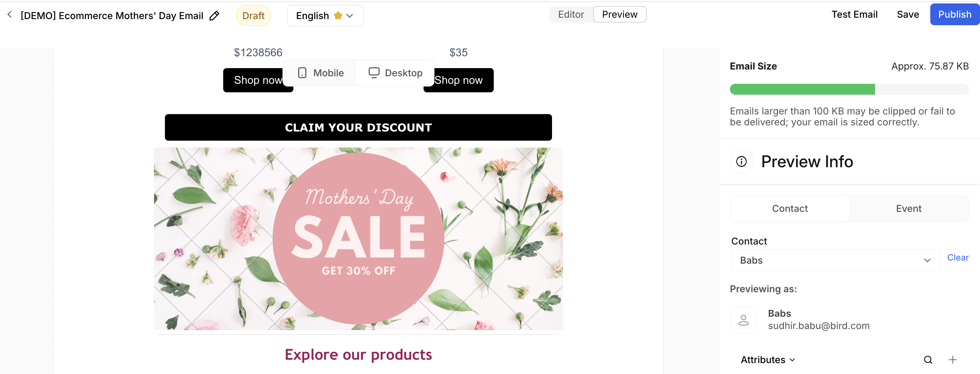Click the Mothers' Day Sale banner image
The width and height of the screenshot is (980, 374).
358,238
